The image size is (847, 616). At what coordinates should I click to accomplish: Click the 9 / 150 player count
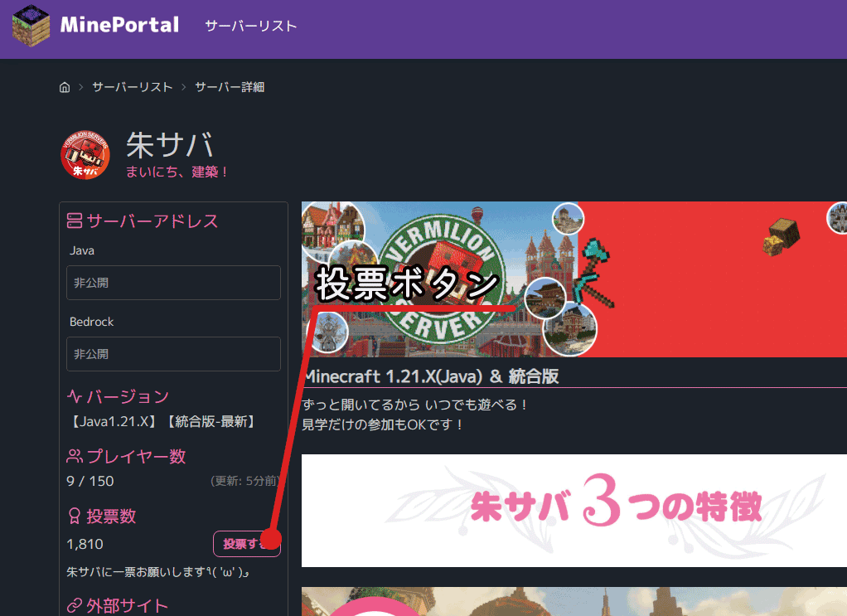[90, 481]
